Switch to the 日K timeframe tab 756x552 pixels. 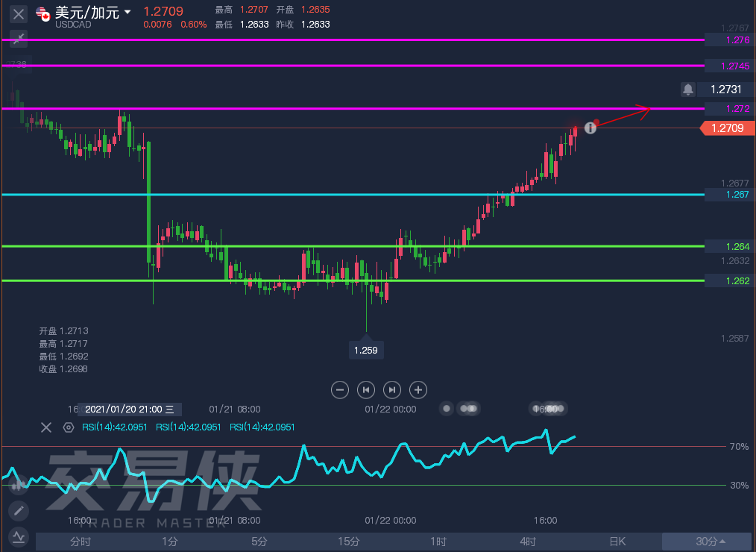pyautogui.click(x=617, y=542)
